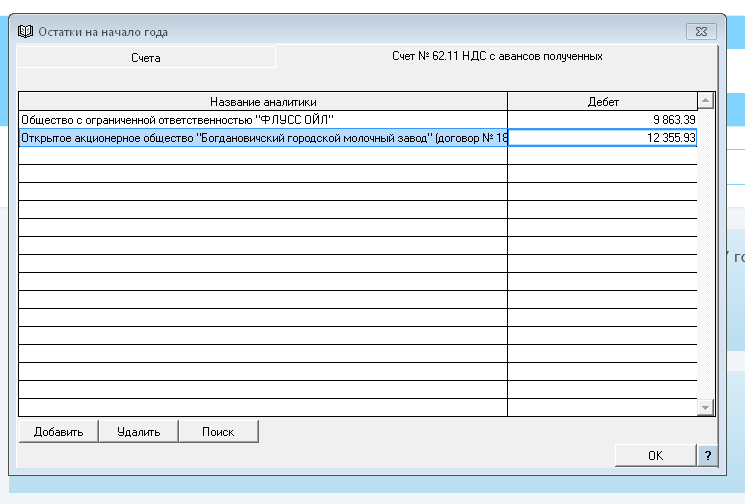Close the Остатки на начало года window
Image resolution: width=745 pixels, height=504 pixels.
[701, 32]
